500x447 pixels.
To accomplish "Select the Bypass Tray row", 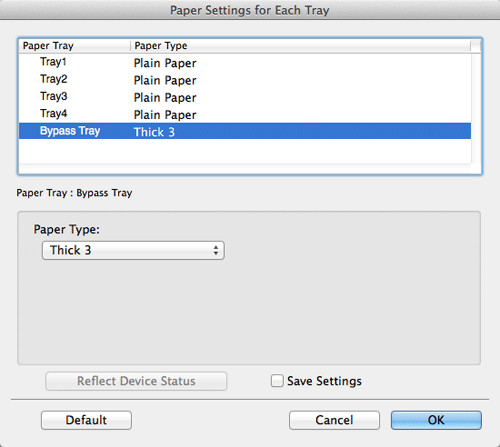I will pyautogui.click(x=245, y=131).
